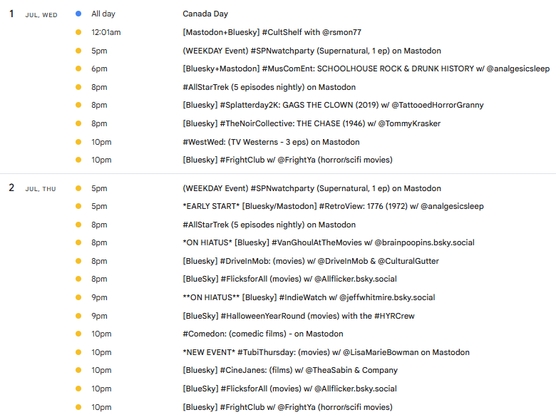Select #CineJanes with @TheaSabin event
The image size is (556, 415).
pyautogui.click(x=290, y=370)
